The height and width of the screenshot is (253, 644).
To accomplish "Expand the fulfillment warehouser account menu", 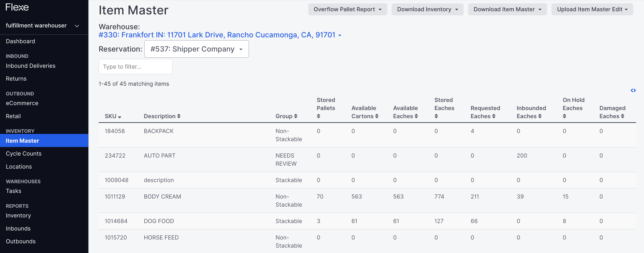I will pos(43,25).
